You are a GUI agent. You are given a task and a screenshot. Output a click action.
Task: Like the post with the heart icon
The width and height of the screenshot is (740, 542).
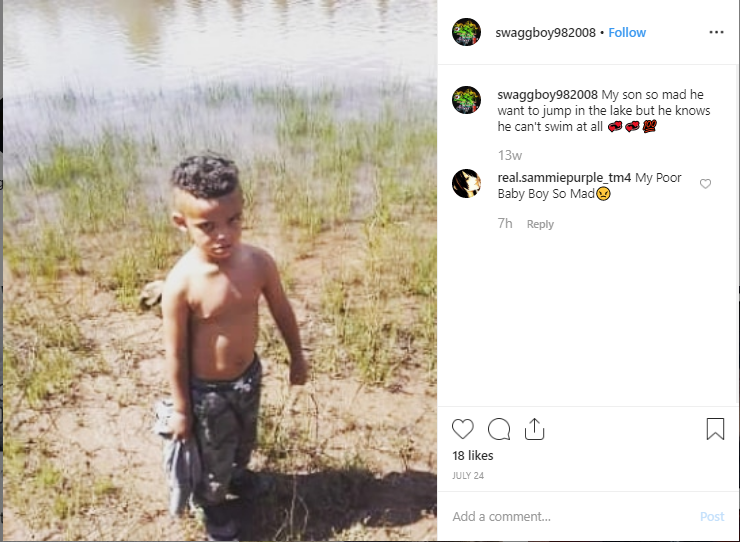pos(462,429)
